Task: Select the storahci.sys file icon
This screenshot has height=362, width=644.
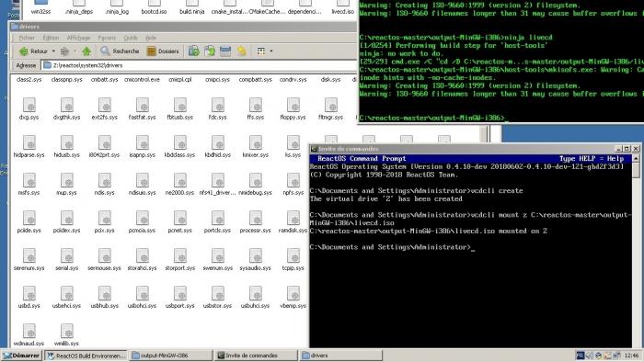Action: (x=142, y=256)
